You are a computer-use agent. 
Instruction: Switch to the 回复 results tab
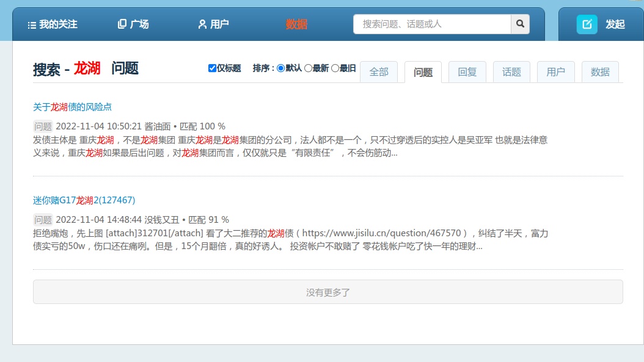467,72
